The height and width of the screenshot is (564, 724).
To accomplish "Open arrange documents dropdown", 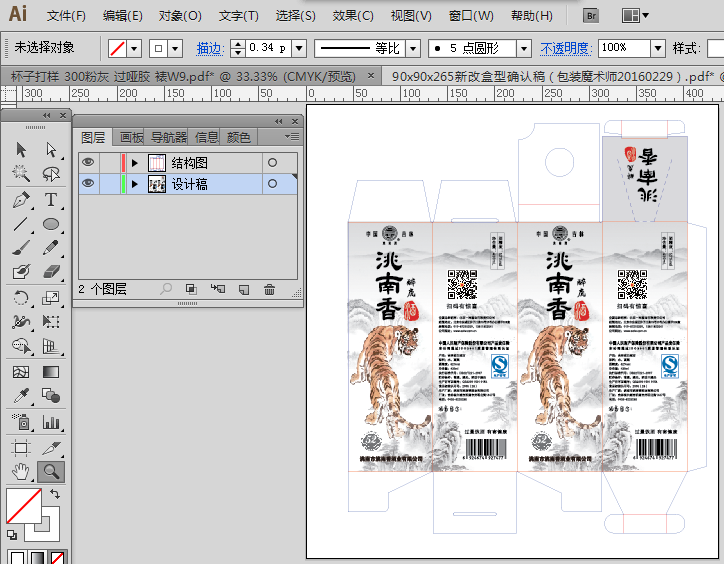I will tap(635, 16).
